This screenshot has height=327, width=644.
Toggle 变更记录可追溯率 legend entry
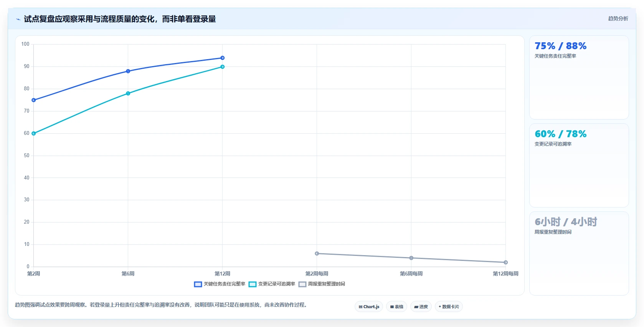point(272,284)
